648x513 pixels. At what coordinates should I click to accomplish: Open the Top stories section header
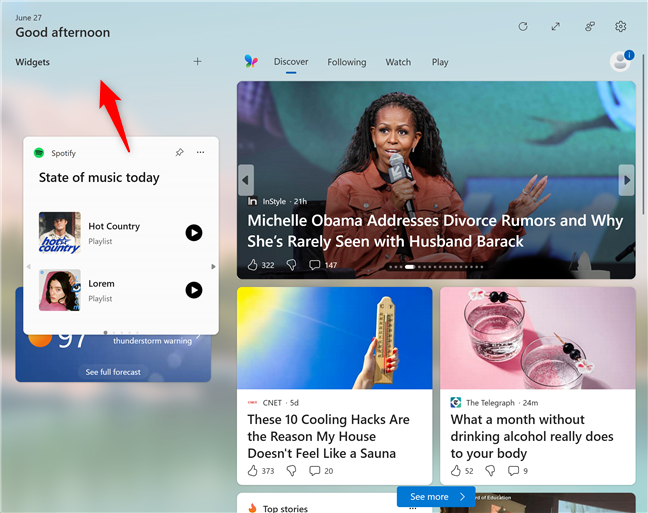click(x=285, y=508)
